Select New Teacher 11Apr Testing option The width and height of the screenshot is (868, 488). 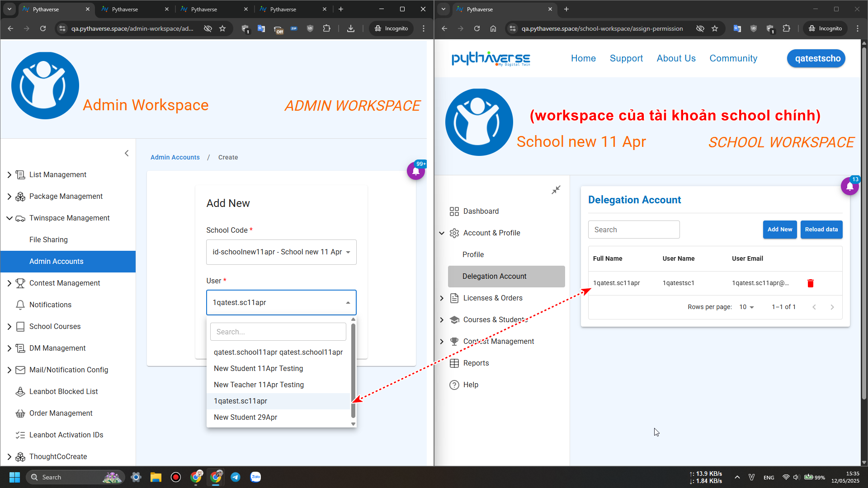click(x=278, y=385)
